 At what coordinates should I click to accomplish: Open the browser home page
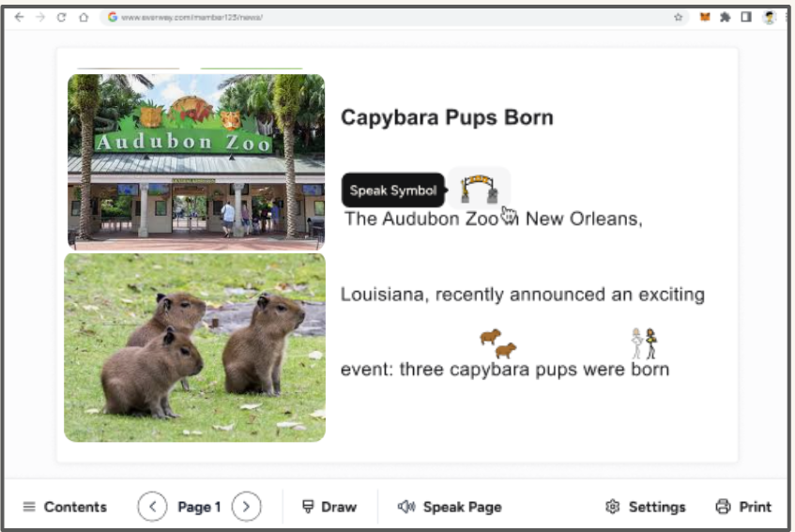point(84,17)
